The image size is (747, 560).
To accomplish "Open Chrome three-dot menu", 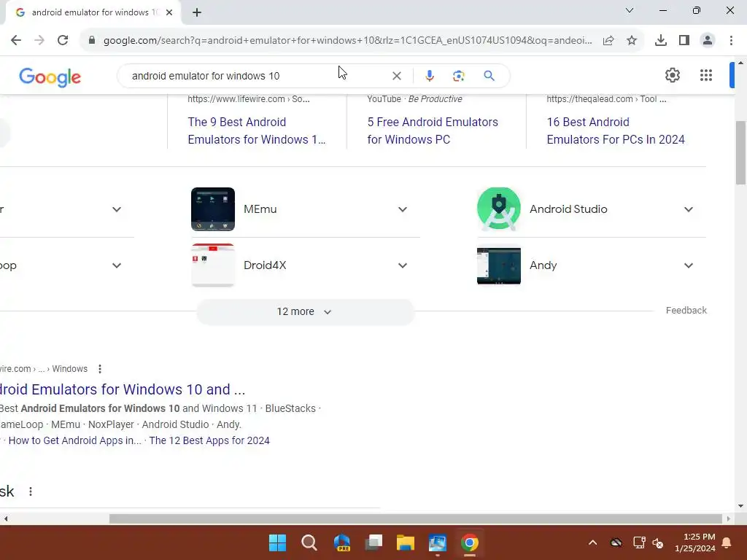I will pyautogui.click(x=731, y=41).
